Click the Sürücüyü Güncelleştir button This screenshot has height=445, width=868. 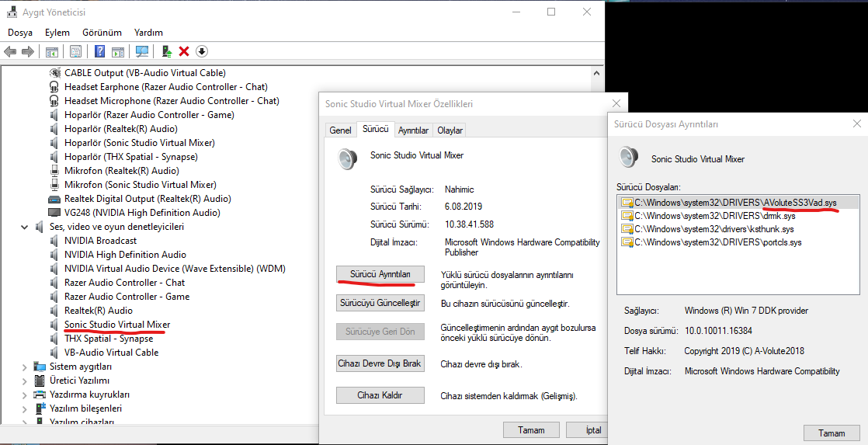[380, 304]
